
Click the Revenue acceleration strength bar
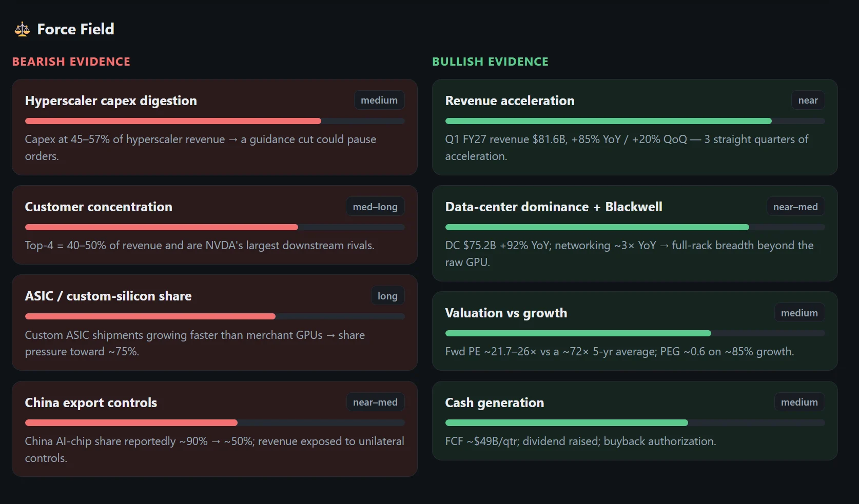click(635, 121)
